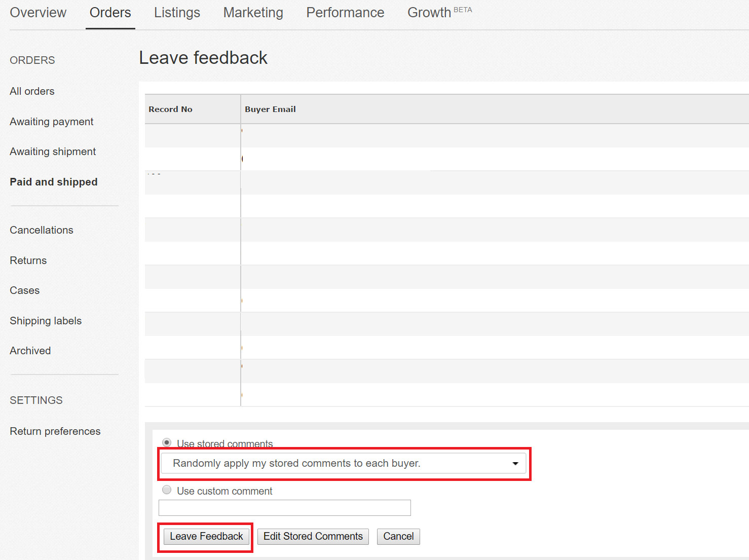The width and height of the screenshot is (749, 560).
Task: Click Edit Stored Comments button
Action: pyautogui.click(x=313, y=536)
